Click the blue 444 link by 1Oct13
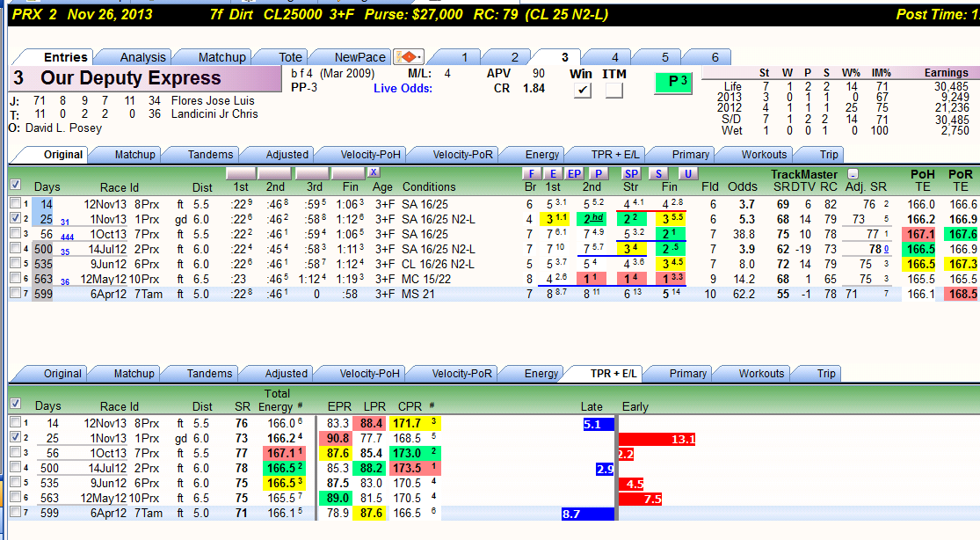Screen dimensions: 980x540 (x=67, y=237)
